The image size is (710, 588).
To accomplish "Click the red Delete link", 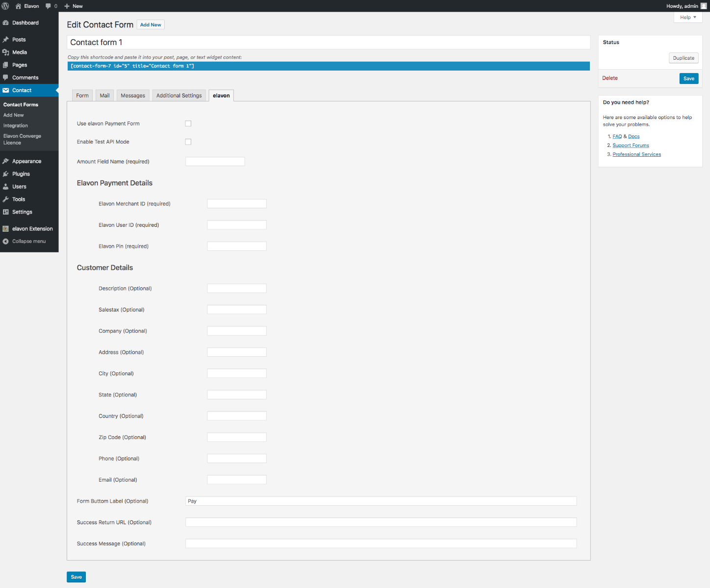I will coord(610,78).
